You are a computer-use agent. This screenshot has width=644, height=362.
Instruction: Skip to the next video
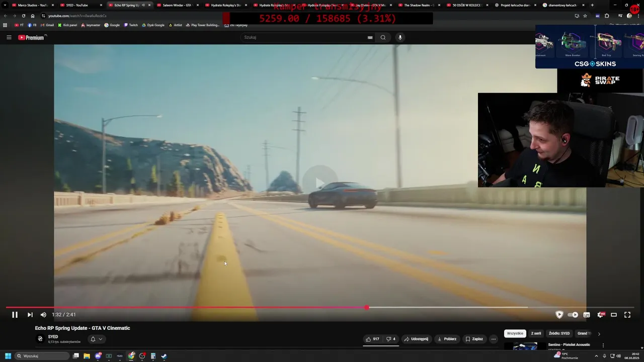30,315
